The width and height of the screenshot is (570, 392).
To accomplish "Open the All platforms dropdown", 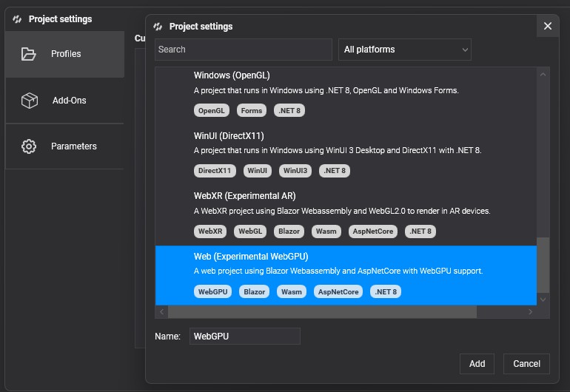I will tap(405, 50).
